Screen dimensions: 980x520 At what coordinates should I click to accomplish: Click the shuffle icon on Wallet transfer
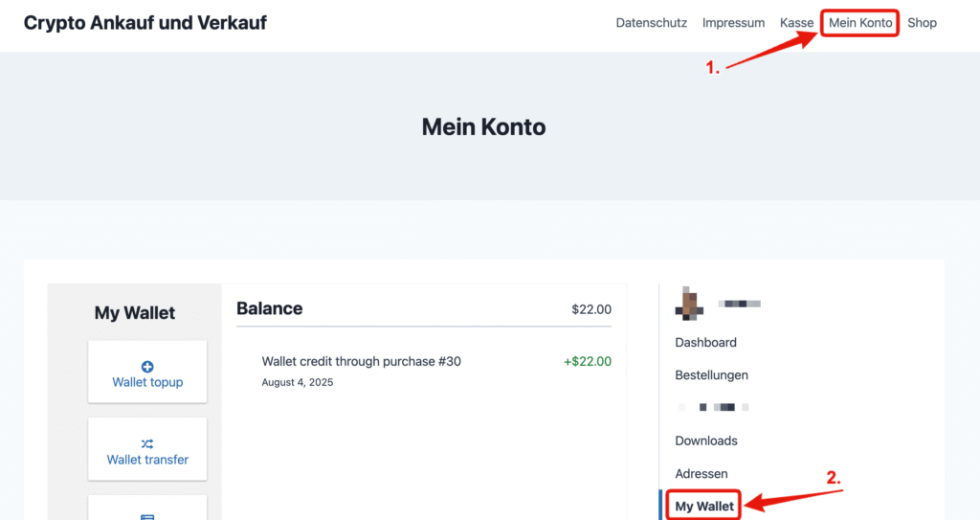(147, 443)
